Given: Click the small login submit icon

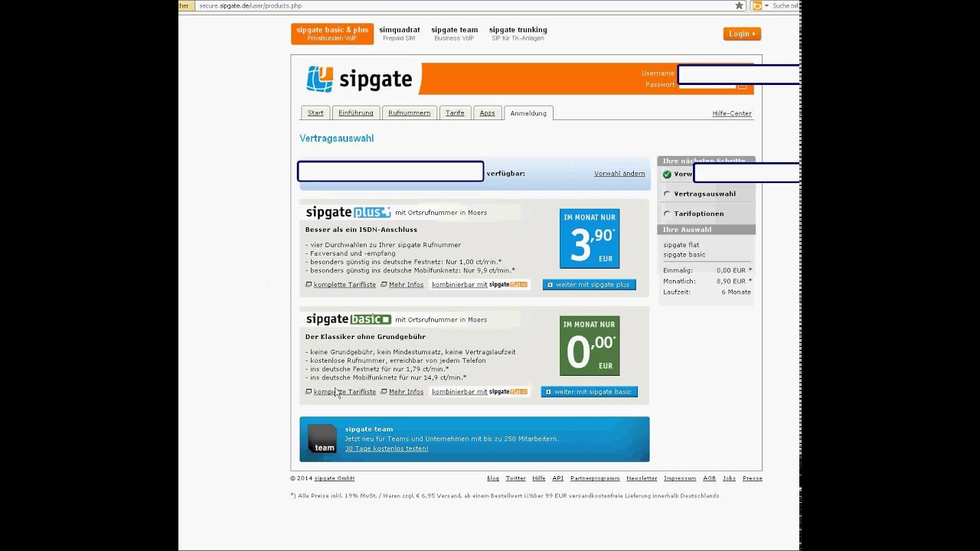Looking at the screenshot, I should point(742,85).
